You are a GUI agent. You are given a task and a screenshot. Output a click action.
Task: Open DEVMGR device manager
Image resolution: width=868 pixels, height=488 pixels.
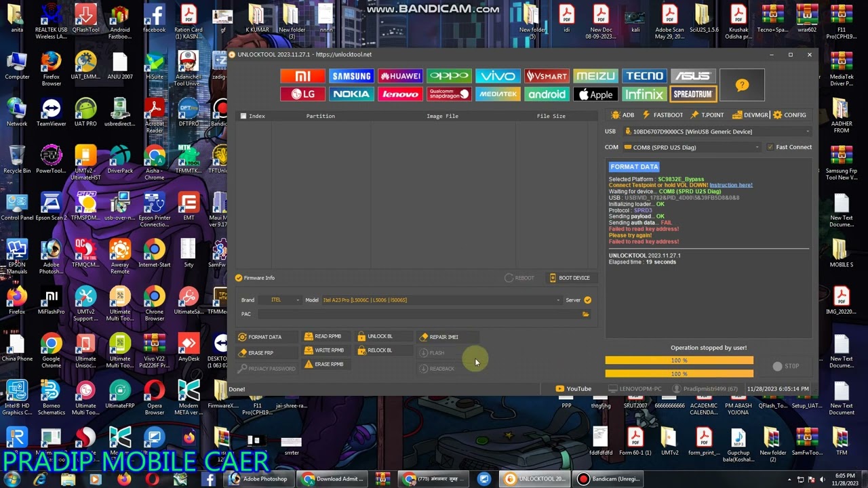[751, 115]
